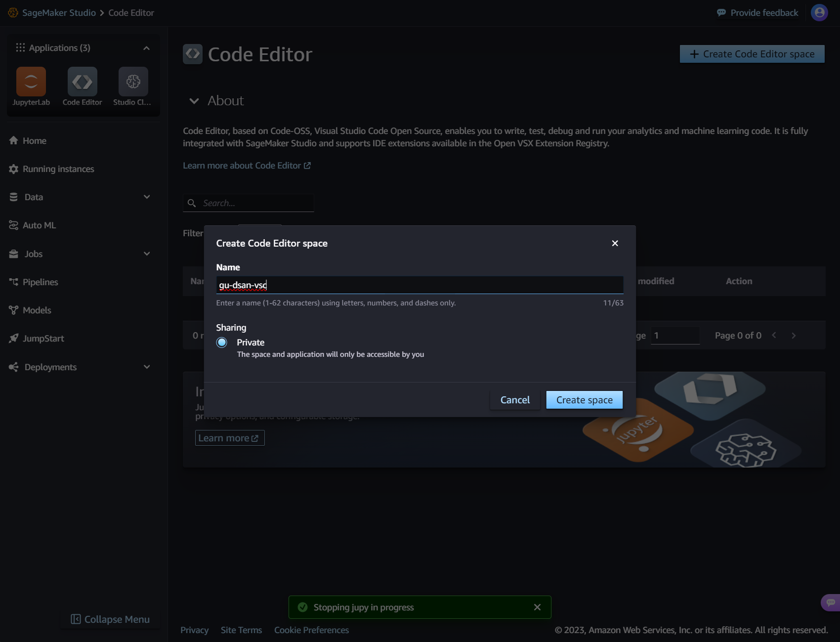Click the Name input field
Image resolution: width=840 pixels, height=642 pixels.
pyautogui.click(x=420, y=285)
